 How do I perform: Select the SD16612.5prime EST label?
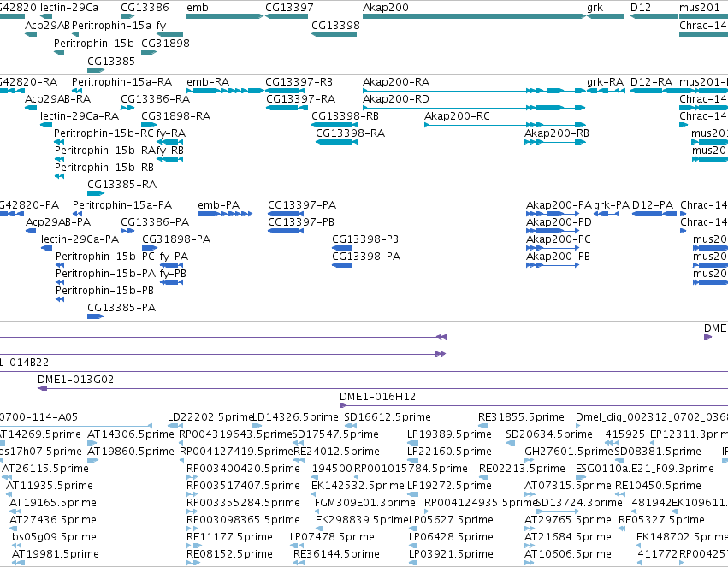click(x=388, y=417)
